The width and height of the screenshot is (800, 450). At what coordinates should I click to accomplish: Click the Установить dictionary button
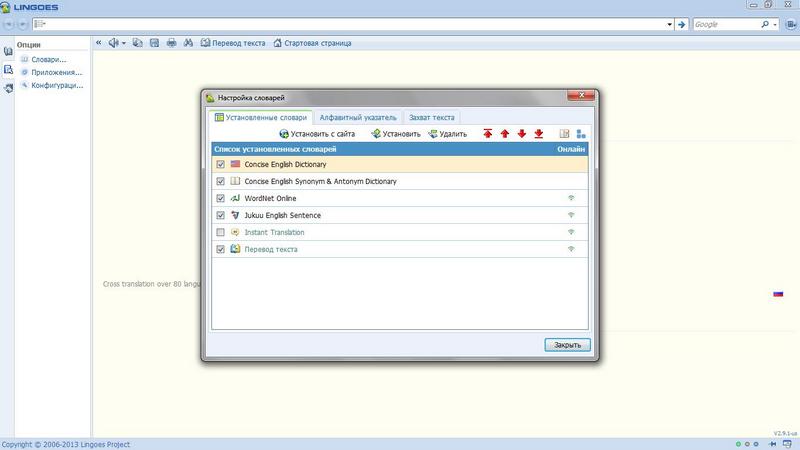coord(396,134)
